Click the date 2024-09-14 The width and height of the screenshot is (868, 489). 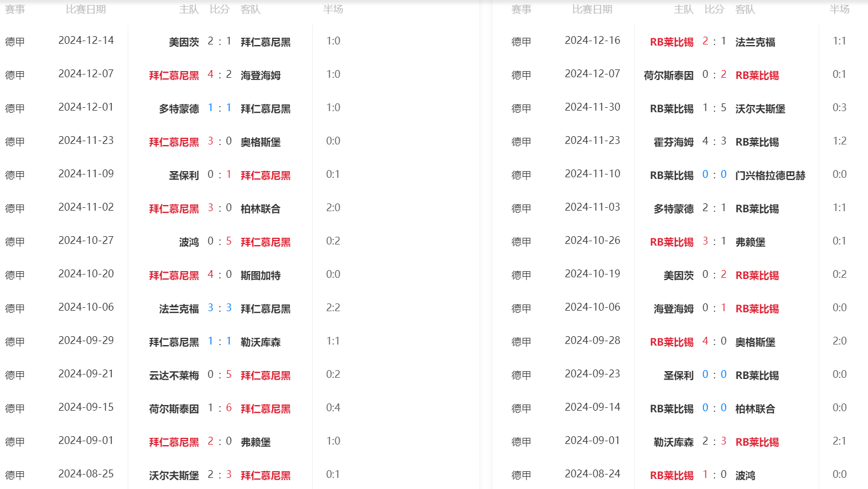[593, 407]
